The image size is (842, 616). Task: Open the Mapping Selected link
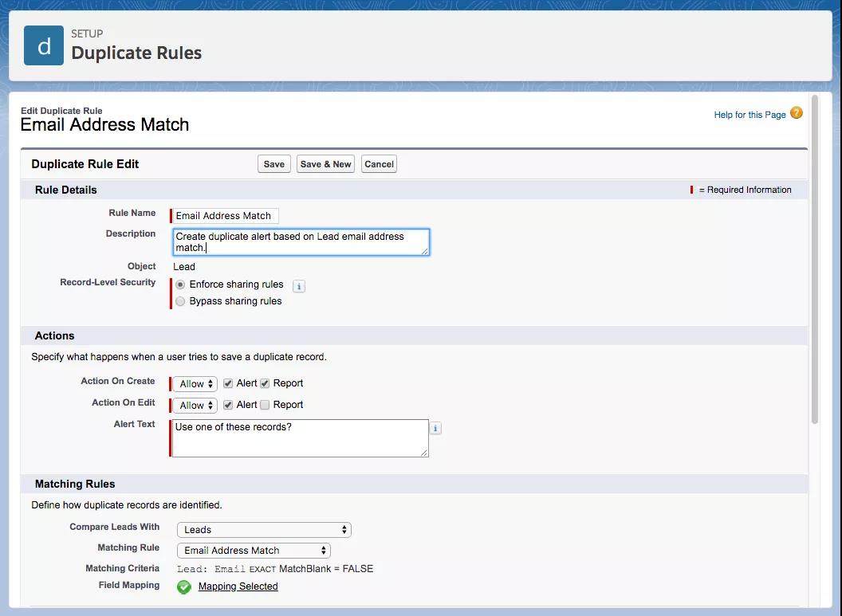[x=238, y=587]
